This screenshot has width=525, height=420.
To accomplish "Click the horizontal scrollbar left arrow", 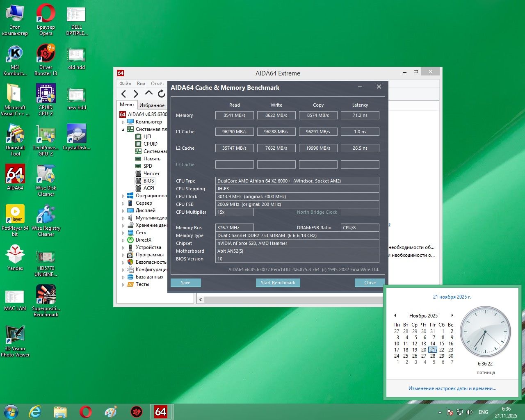I will pos(201,299).
